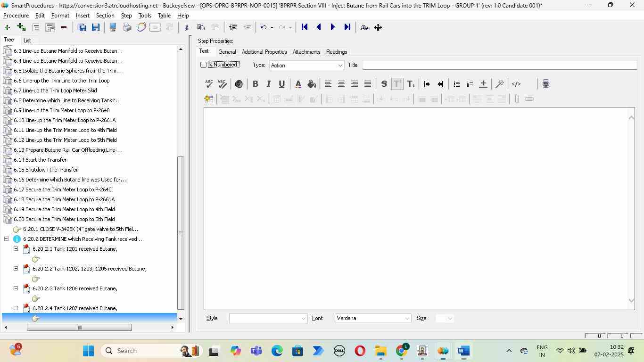Open Microsoft Word from the taskbar
644x362 pixels.
(x=463, y=351)
